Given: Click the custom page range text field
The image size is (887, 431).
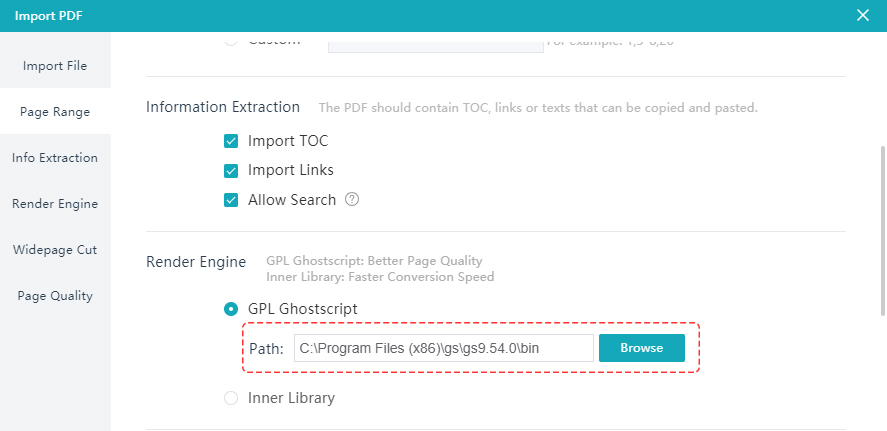Looking at the screenshot, I should click(x=436, y=42).
